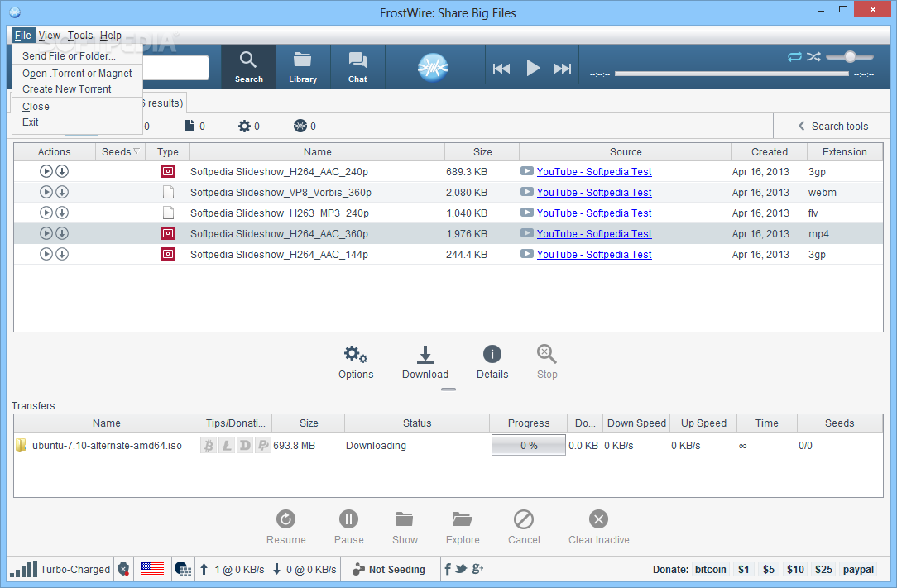Toggle shuffle mode in the player
Screen dimensions: 897x588
point(813,56)
